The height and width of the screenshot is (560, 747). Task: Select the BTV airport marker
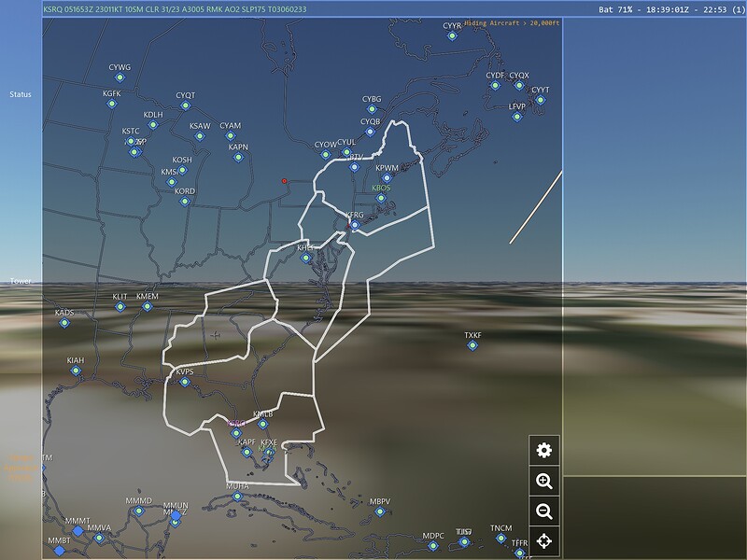pyautogui.click(x=355, y=167)
